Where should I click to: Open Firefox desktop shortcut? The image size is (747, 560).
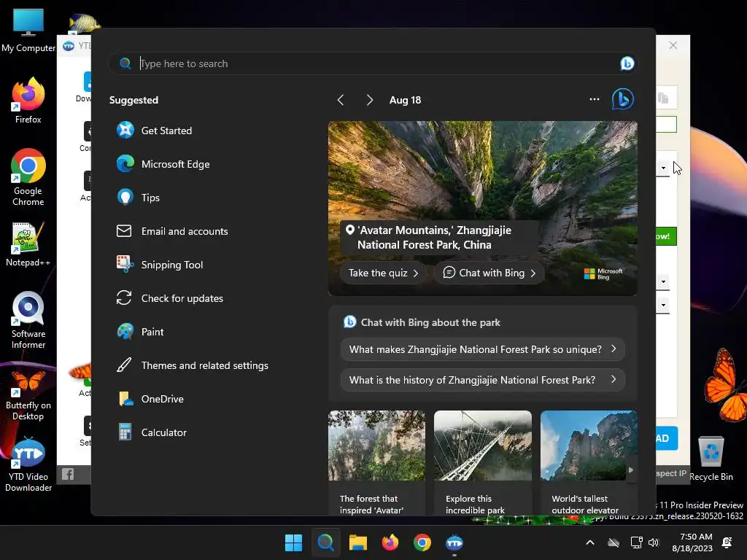(28, 101)
